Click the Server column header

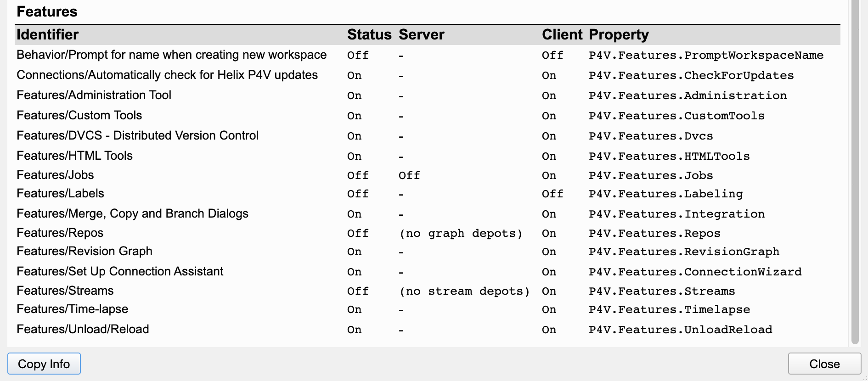[x=421, y=35]
